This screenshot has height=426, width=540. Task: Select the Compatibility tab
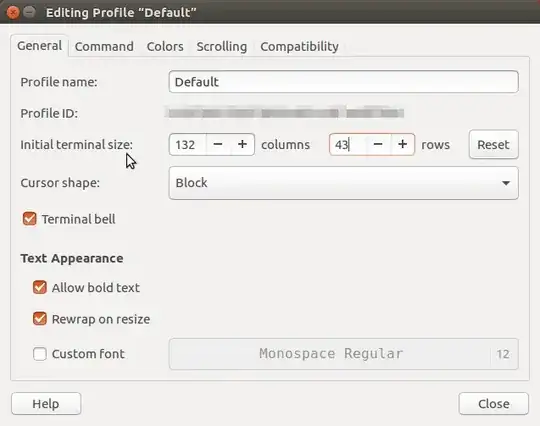(x=299, y=46)
